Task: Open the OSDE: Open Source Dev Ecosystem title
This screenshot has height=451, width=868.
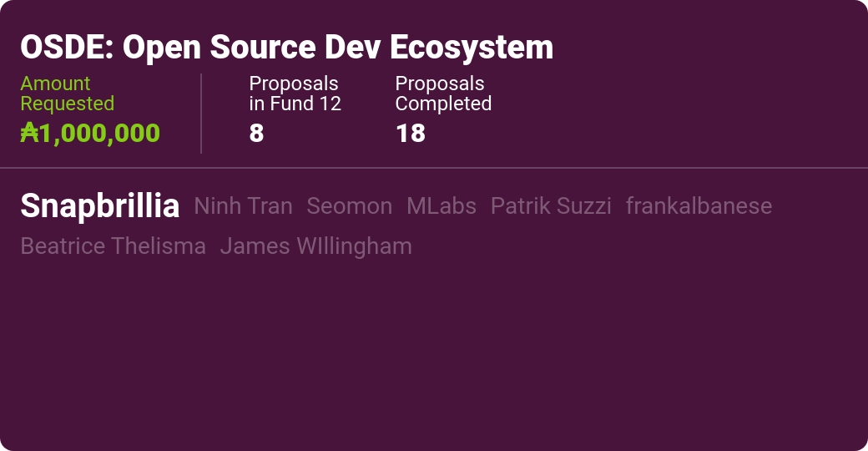Action: coord(287,48)
